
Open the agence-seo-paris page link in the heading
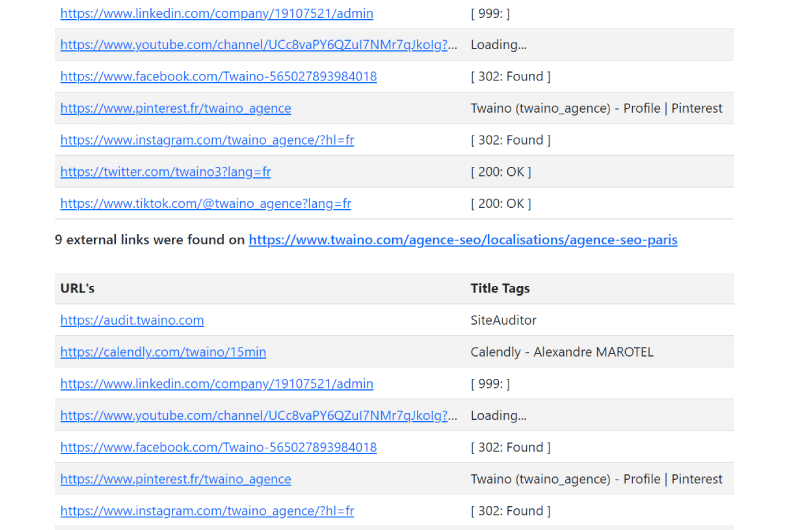coord(463,240)
